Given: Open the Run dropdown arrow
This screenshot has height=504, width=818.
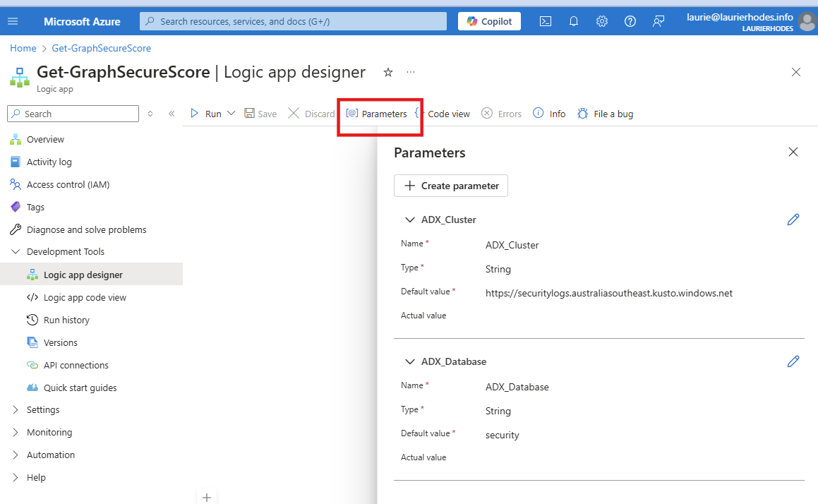Looking at the screenshot, I should (231, 113).
